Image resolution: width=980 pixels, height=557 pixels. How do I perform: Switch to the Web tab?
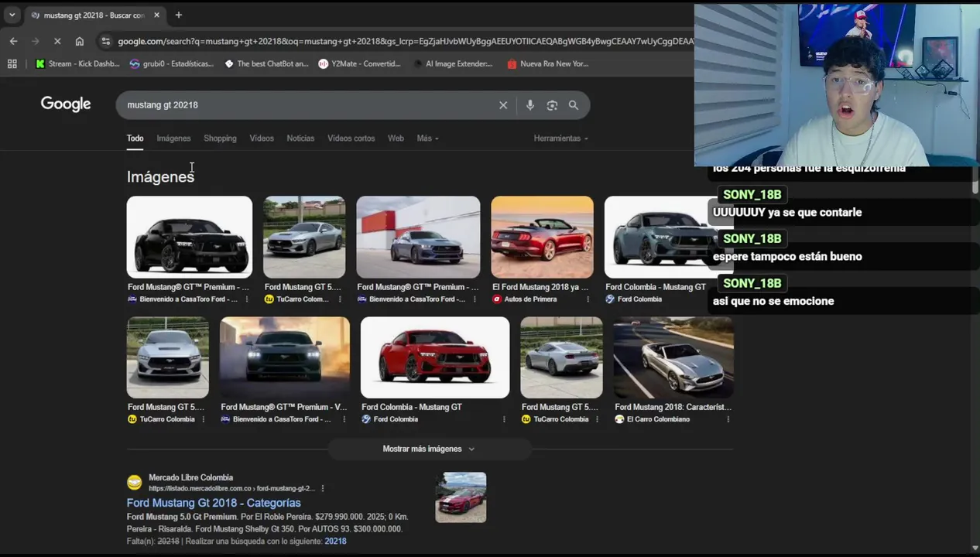(396, 138)
